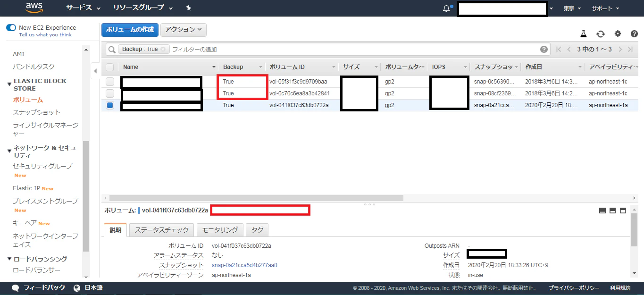Click the ボリュームの作成 button
644x295 pixels.
pos(130,29)
